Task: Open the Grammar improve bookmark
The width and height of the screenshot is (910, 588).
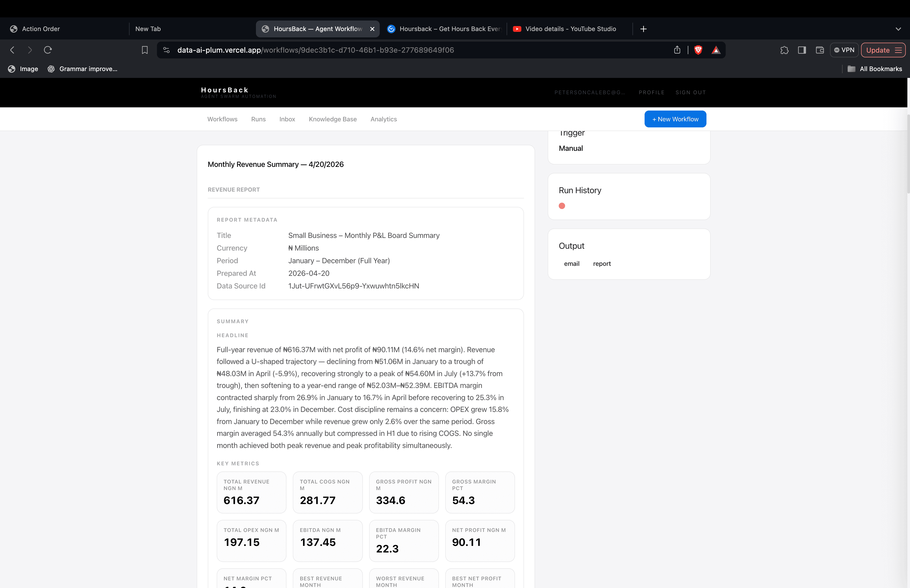Action: point(82,69)
